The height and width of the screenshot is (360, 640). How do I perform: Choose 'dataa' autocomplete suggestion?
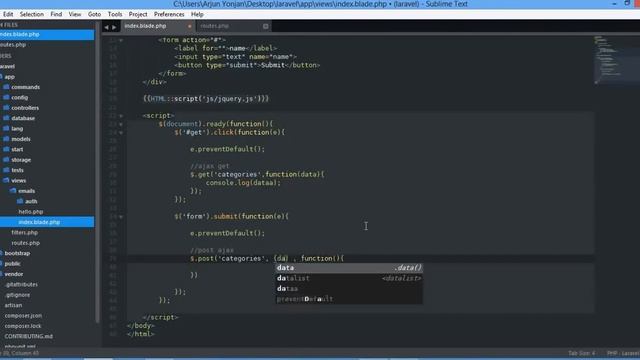coord(349,289)
